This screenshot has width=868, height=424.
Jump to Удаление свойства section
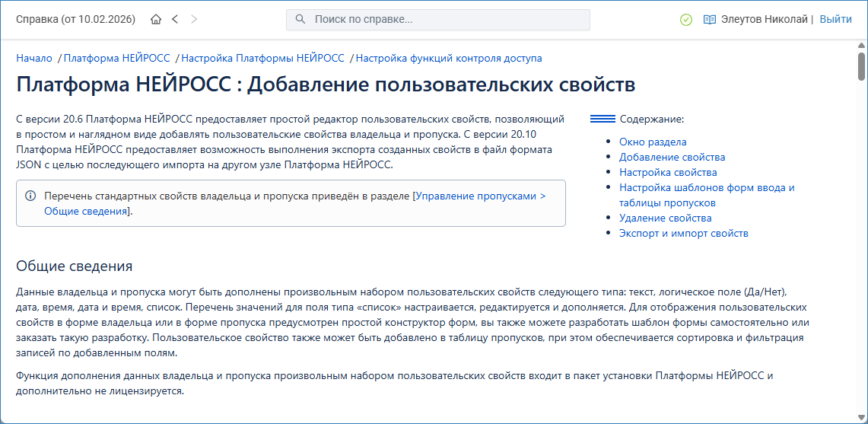[665, 218]
